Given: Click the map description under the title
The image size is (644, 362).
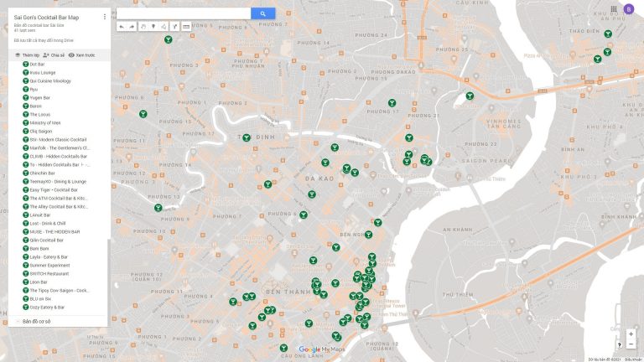Looking at the screenshot, I should [x=39, y=25].
